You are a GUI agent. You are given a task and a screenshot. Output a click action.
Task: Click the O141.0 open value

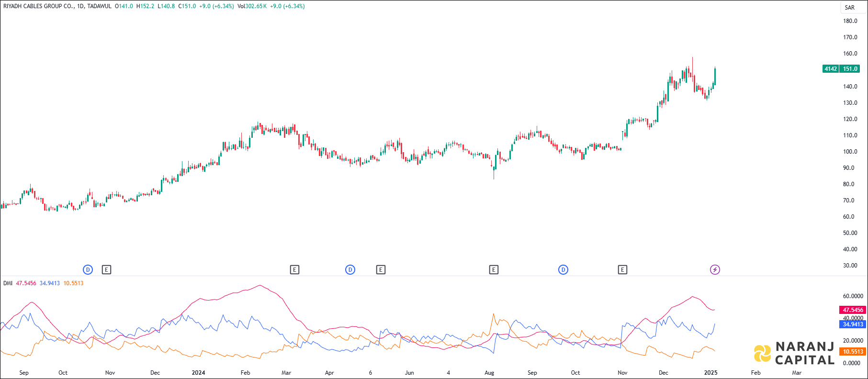coord(124,6)
